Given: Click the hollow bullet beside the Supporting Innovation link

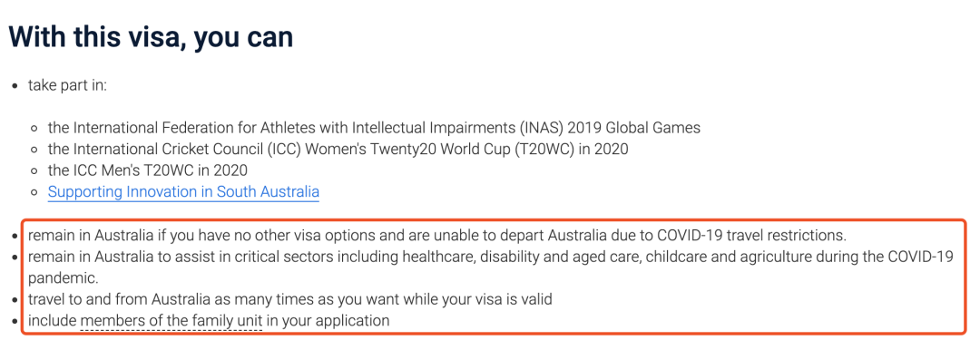Looking at the screenshot, I should tap(35, 192).
